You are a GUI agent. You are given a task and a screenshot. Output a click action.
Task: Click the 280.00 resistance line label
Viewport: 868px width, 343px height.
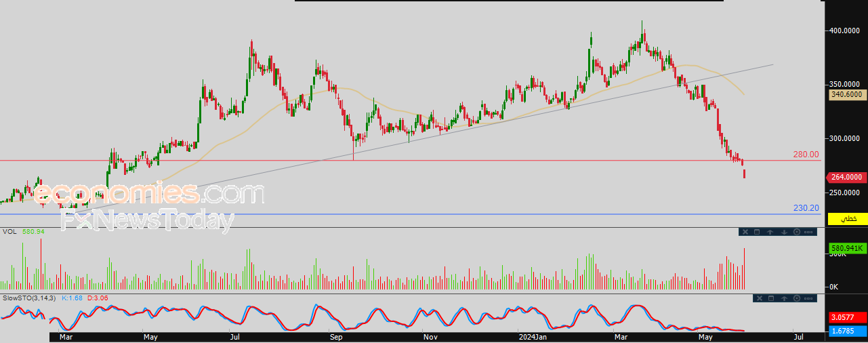(x=806, y=155)
